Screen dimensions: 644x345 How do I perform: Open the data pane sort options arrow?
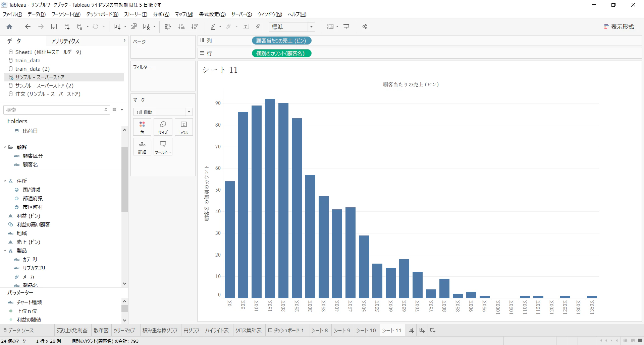click(122, 110)
